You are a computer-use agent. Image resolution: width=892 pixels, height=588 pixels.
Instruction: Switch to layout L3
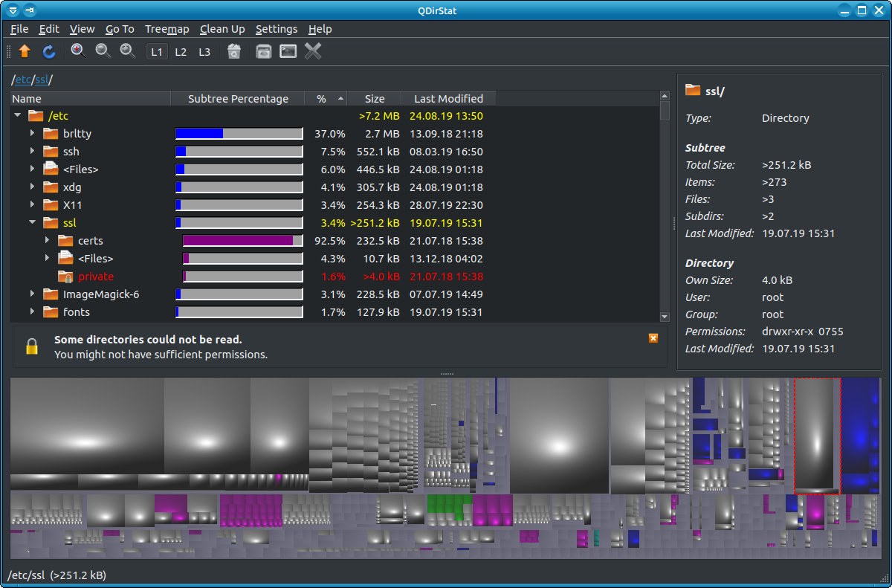click(204, 52)
